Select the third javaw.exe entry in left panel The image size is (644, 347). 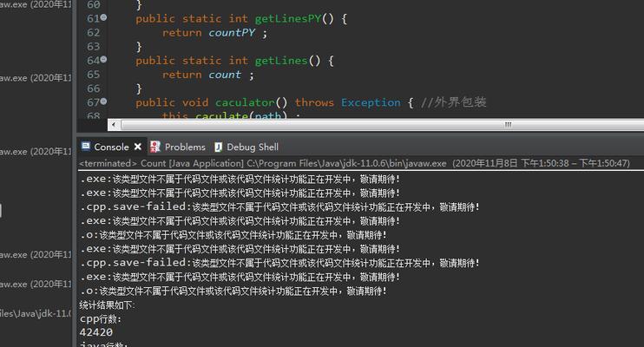pyautogui.click(x=36, y=152)
